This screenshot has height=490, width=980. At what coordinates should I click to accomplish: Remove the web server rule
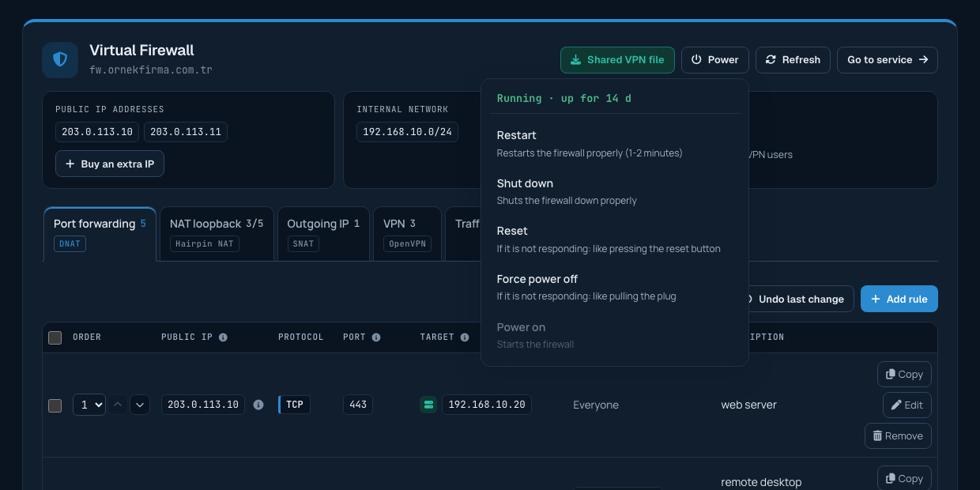click(898, 436)
